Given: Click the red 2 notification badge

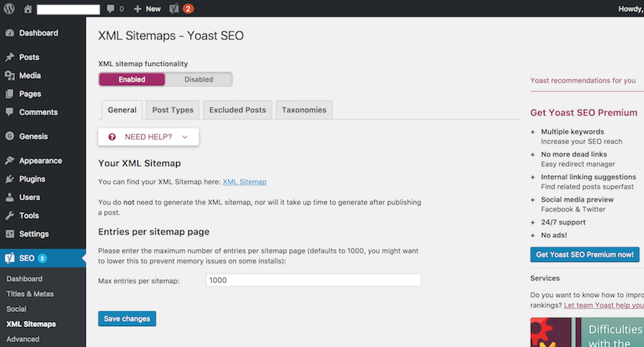Looking at the screenshot, I should click(188, 9).
